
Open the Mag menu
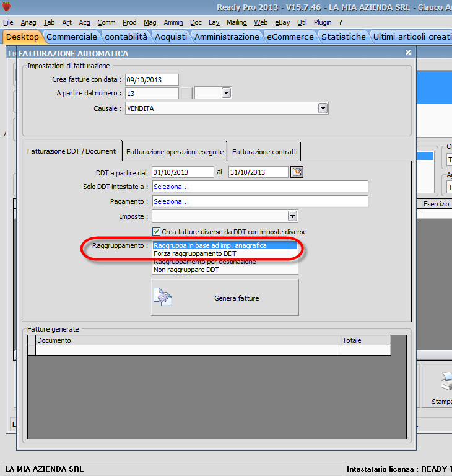coord(150,22)
